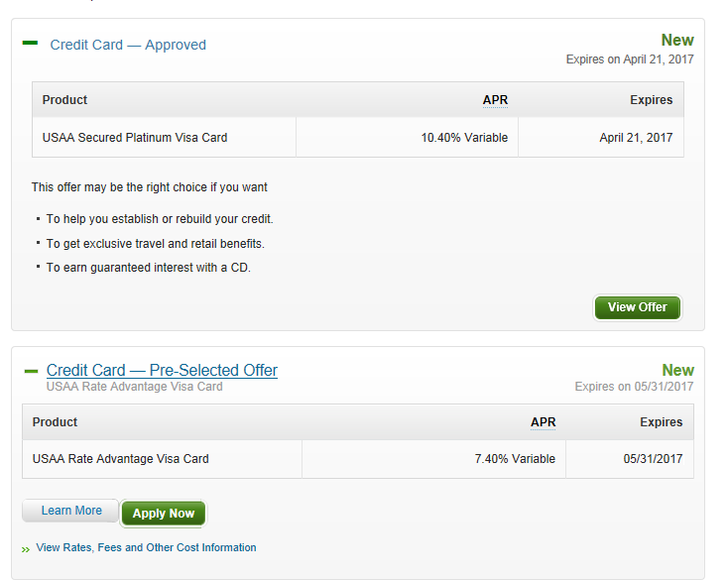This screenshot has height=581, width=728.
Task: Click the New label on Approved offer
Action: coord(677,40)
